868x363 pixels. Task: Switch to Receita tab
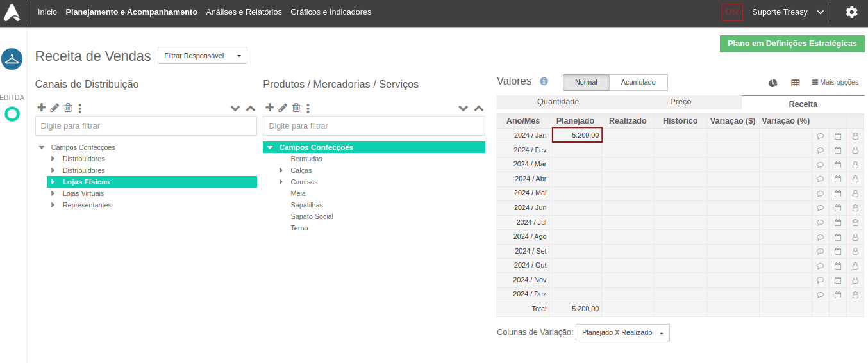pyautogui.click(x=803, y=104)
